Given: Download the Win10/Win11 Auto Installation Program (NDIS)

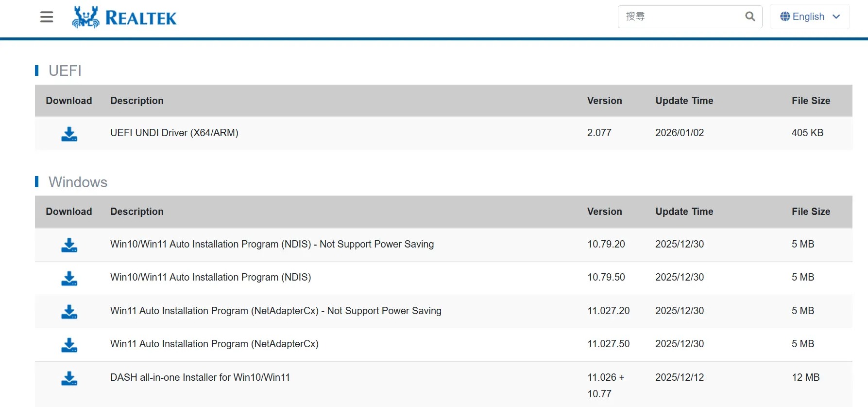Looking at the screenshot, I should click(69, 279).
